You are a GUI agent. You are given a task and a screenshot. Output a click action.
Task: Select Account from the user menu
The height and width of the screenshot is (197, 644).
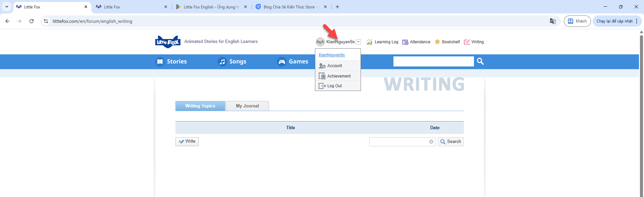point(334,66)
